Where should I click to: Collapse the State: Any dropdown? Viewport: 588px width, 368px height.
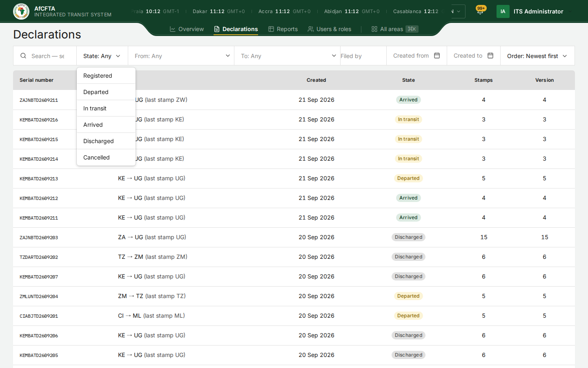pyautogui.click(x=102, y=56)
